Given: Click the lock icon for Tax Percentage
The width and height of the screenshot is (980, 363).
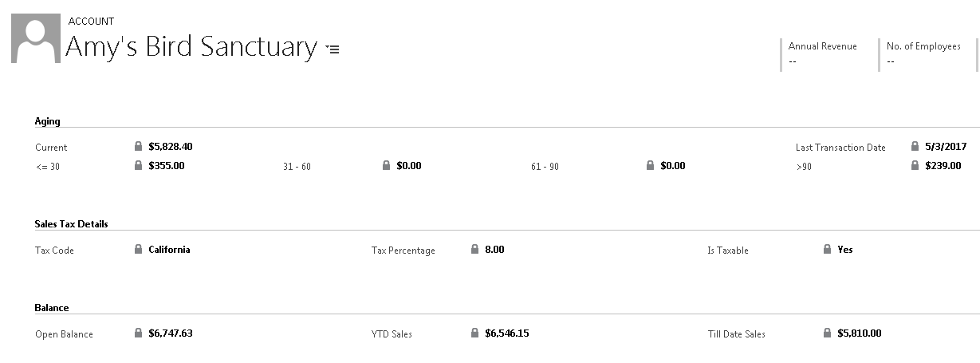Looking at the screenshot, I should [x=475, y=250].
